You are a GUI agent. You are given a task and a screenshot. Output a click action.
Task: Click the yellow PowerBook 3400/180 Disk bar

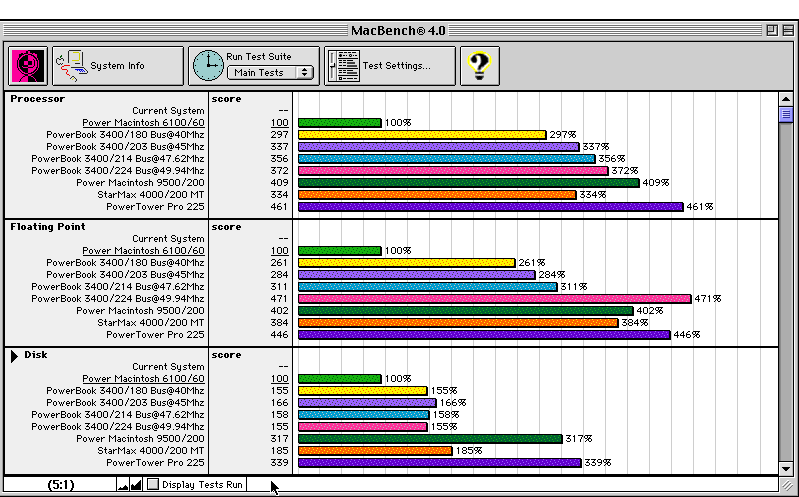coord(363,391)
